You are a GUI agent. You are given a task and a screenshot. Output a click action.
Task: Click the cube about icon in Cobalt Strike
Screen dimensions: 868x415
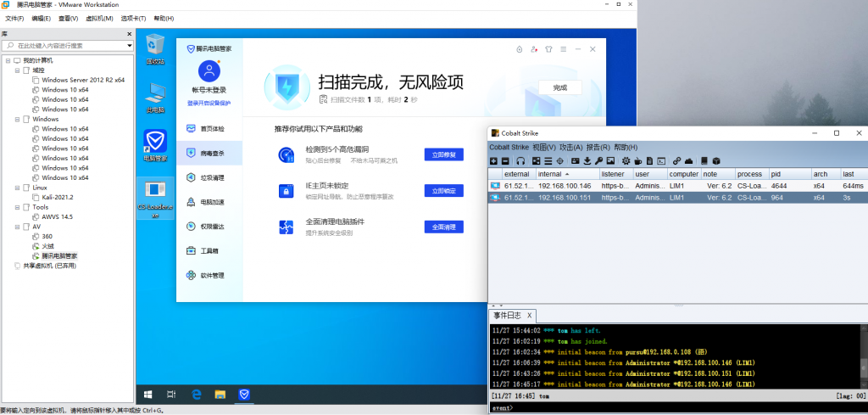(716, 161)
